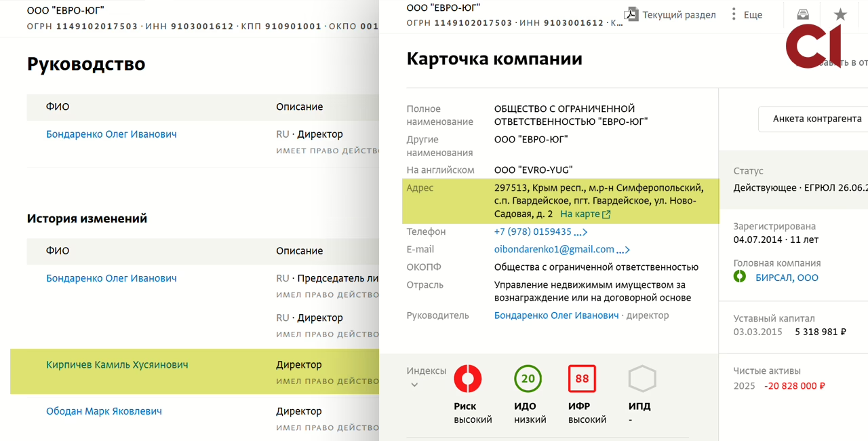This screenshot has width=868, height=441.
Task: Click the phone number +7 (978) 0159435
Action: (x=533, y=231)
